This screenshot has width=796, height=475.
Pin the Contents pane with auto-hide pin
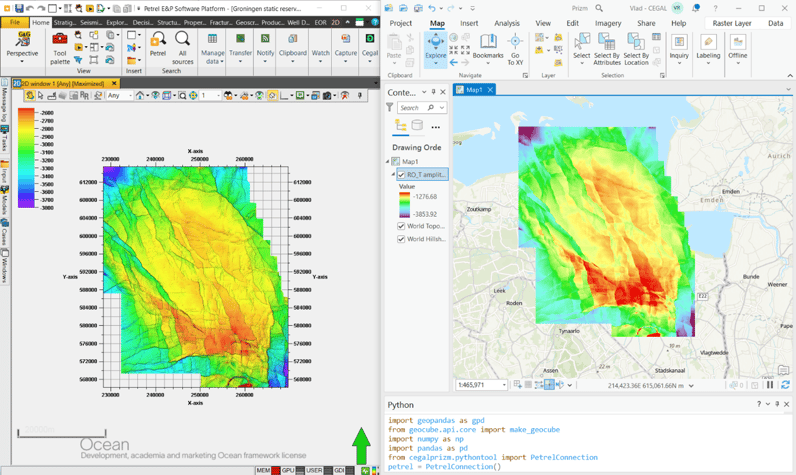click(434, 92)
